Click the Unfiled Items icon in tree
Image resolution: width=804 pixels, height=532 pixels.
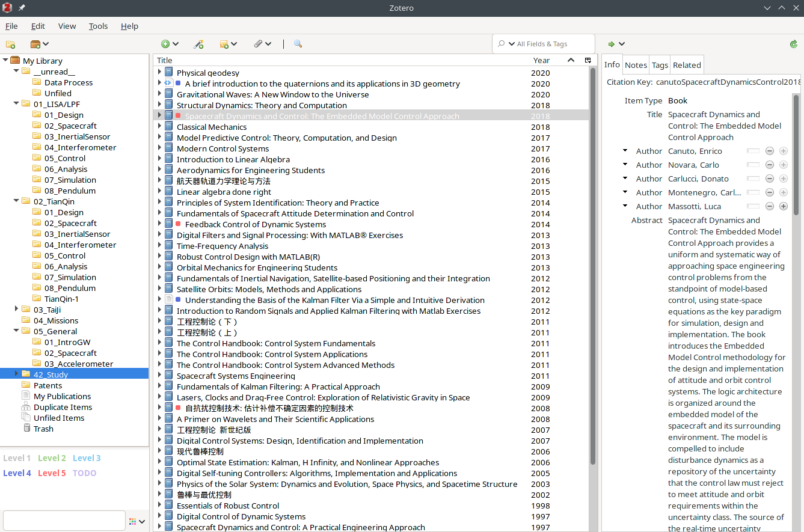(26, 418)
